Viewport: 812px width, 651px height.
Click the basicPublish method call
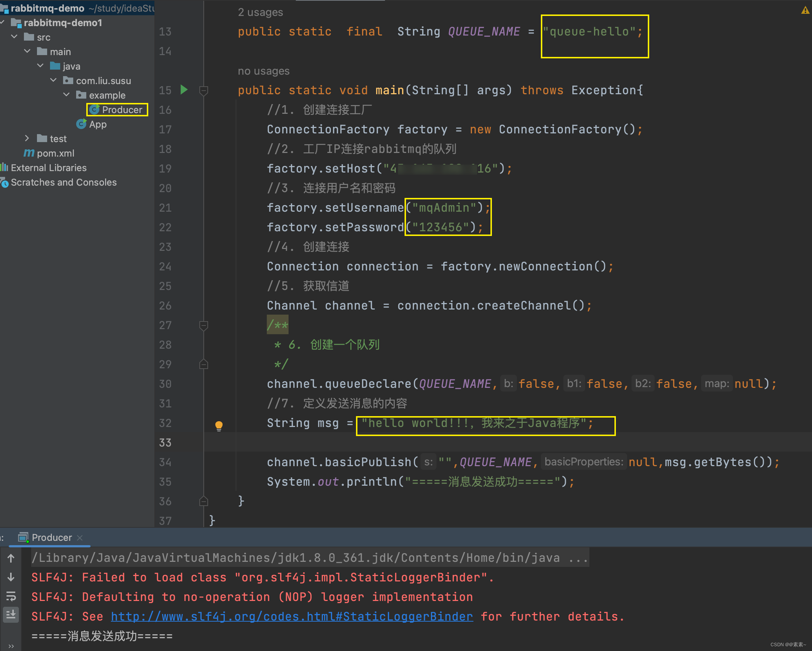point(368,462)
